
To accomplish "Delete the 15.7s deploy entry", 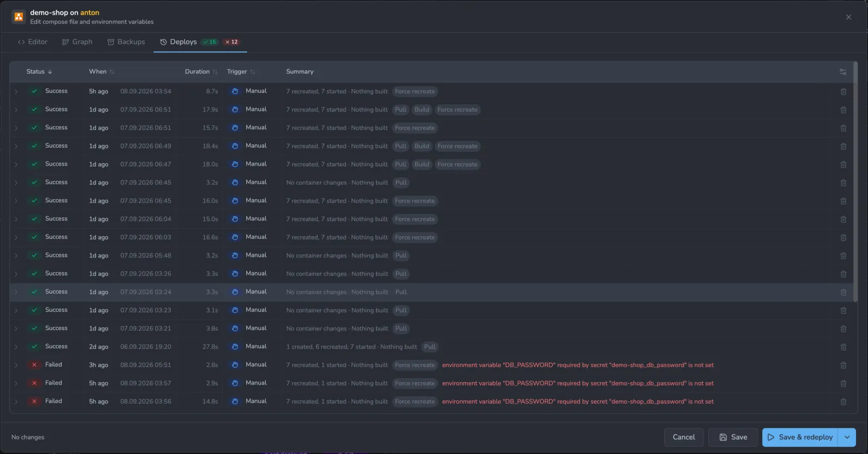I will tap(843, 128).
